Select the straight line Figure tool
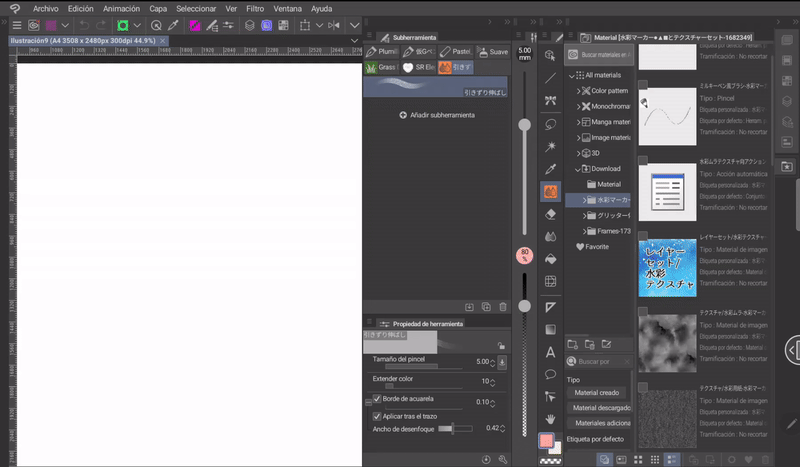The image size is (800, 467). pyautogui.click(x=550, y=78)
